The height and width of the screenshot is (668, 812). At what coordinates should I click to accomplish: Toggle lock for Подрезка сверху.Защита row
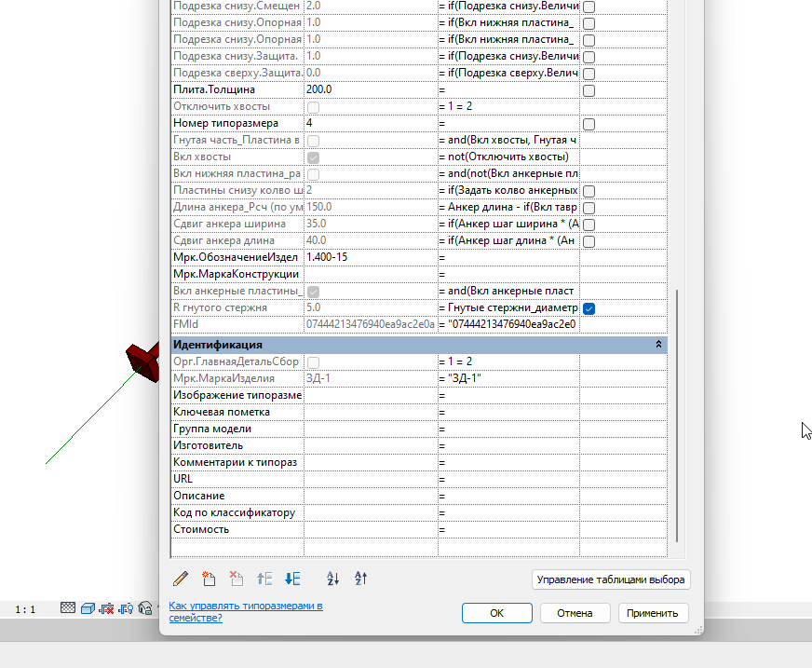click(x=589, y=74)
